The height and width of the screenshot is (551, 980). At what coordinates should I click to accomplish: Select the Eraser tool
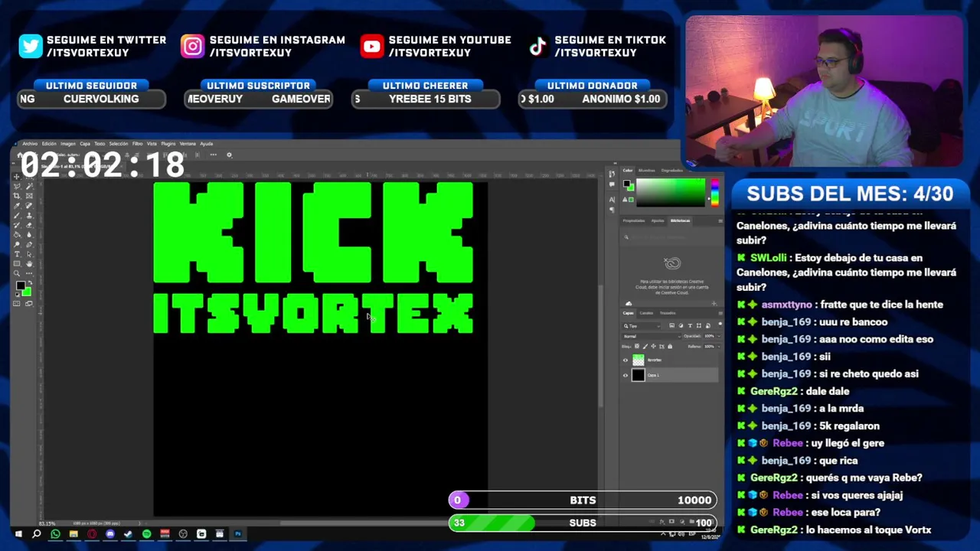tap(29, 226)
